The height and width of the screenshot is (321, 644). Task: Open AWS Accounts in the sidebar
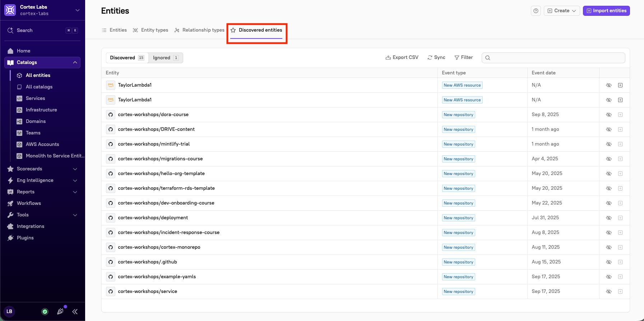point(42,145)
